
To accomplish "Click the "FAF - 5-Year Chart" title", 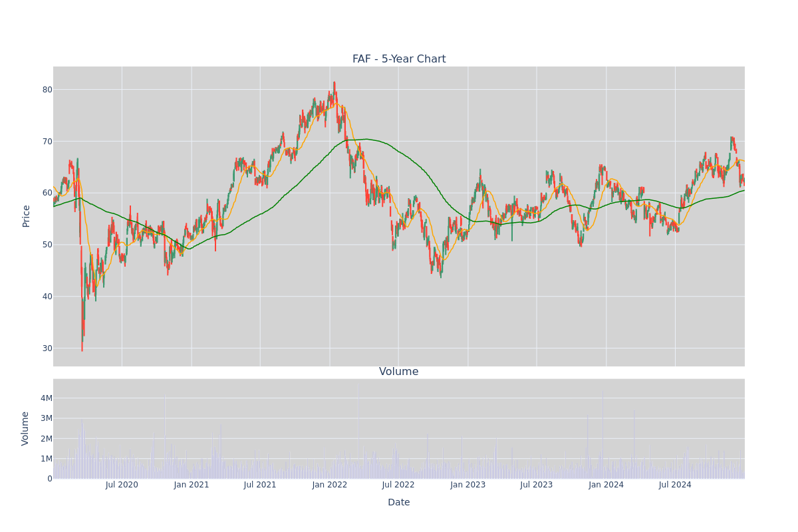I will [399, 59].
